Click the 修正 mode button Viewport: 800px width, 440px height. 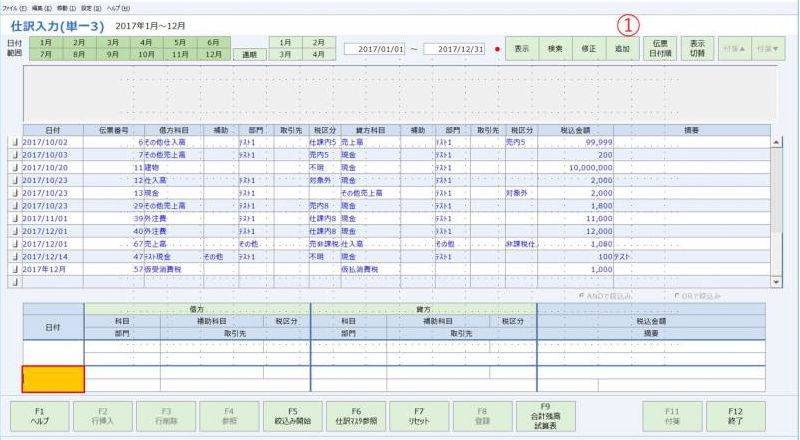tap(589, 49)
